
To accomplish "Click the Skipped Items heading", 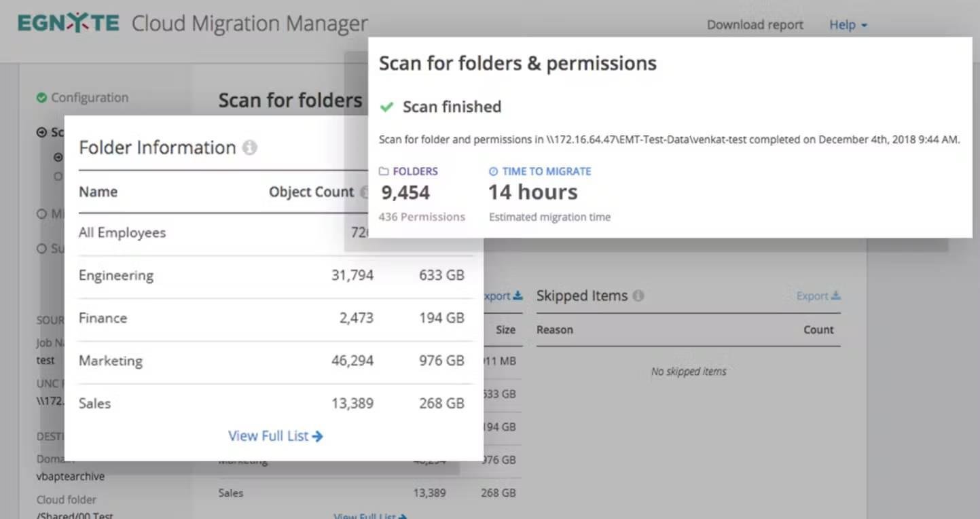I will click(x=582, y=296).
